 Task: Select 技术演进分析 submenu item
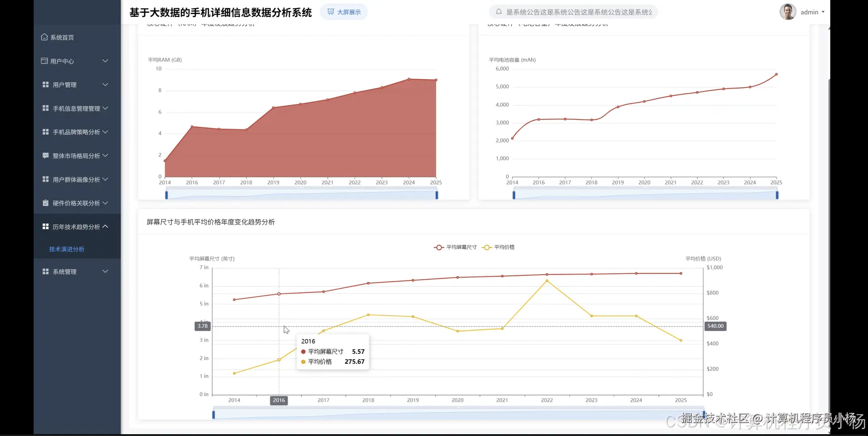[67, 249]
